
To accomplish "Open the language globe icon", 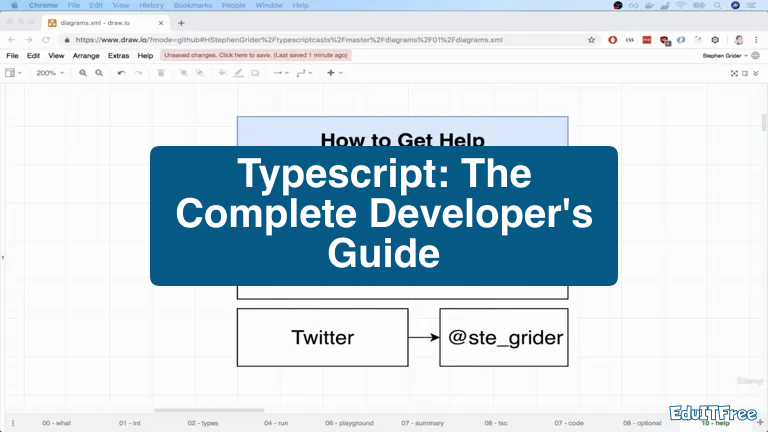I will point(756,55).
